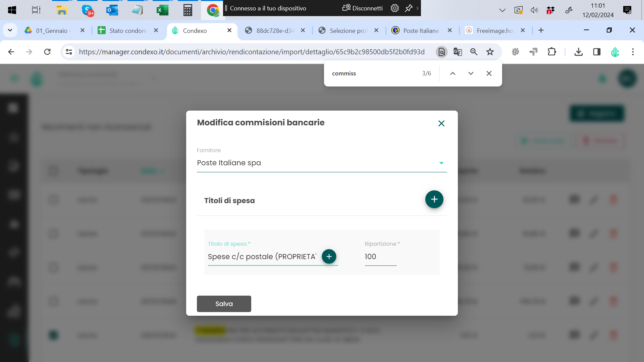644x362 pixels.
Task: Bookmark this page with star icon
Action: coord(490,52)
